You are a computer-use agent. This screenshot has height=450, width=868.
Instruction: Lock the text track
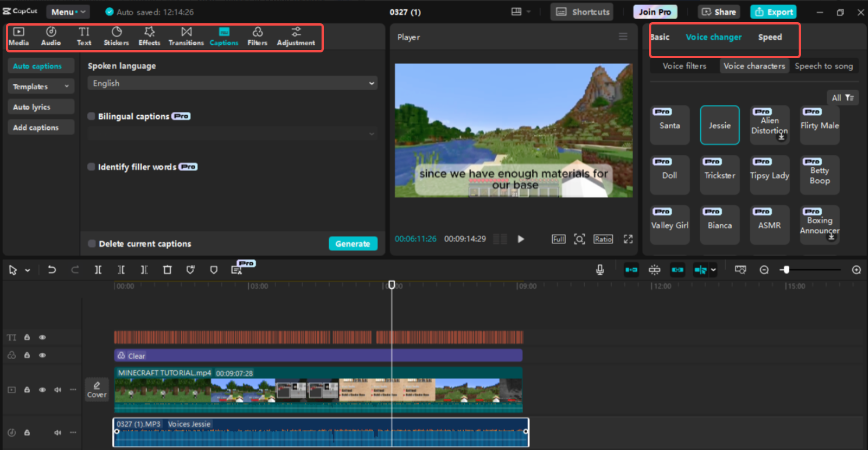click(27, 338)
